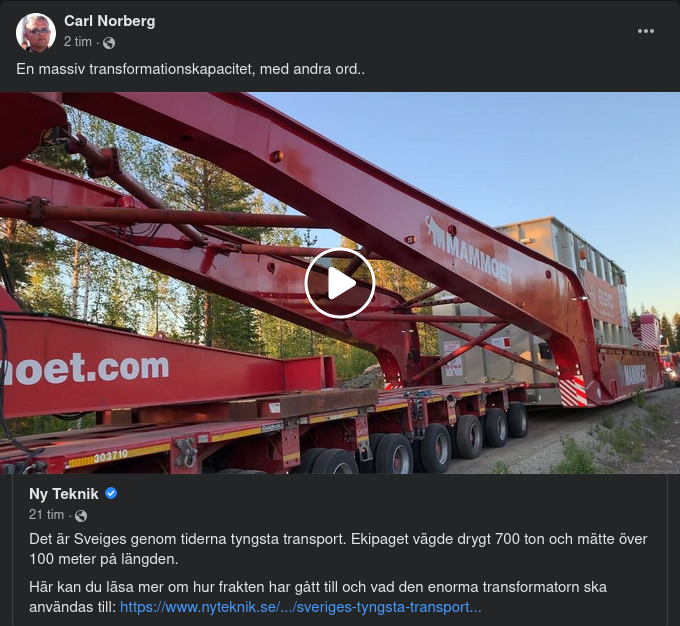Click the blue verified badge next to Ny Teknik
Screen dimensions: 680x626
(111, 493)
